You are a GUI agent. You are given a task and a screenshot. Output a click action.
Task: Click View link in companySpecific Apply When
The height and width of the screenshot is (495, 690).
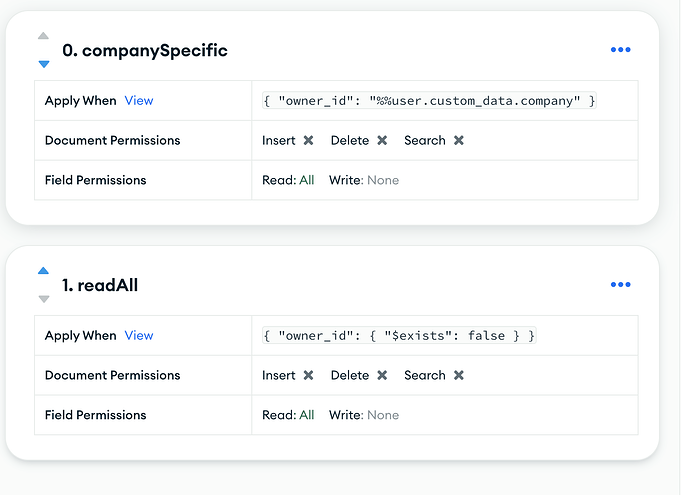pyautogui.click(x=139, y=101)
